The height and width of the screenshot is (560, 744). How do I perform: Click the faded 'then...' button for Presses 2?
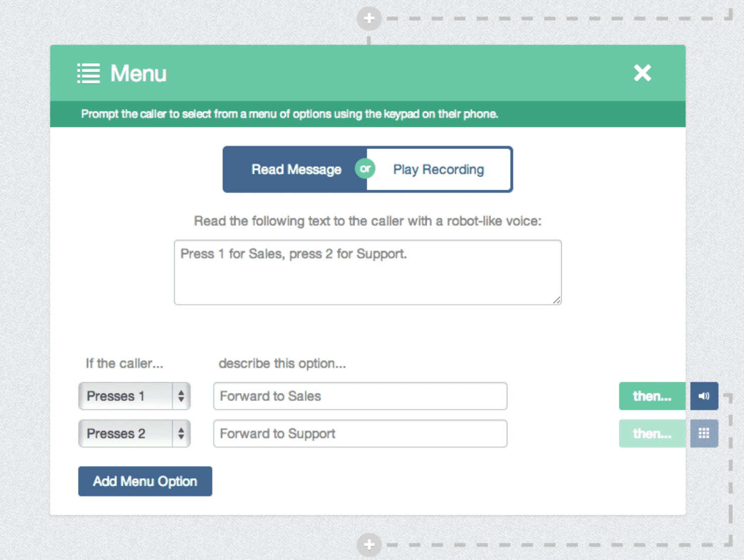click(x=652, y=434)
